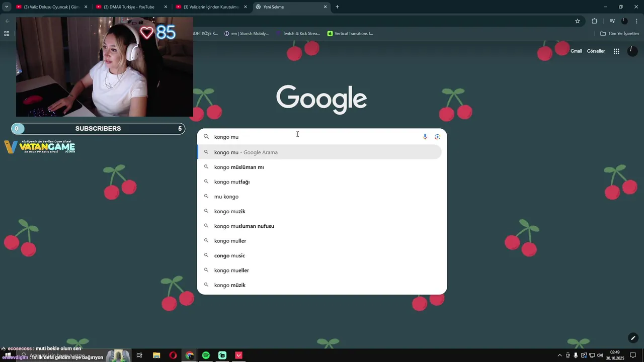The image size is (644, 362).
Task: Close the Yeni Sekme tab
Action: (x=325, y=7)
